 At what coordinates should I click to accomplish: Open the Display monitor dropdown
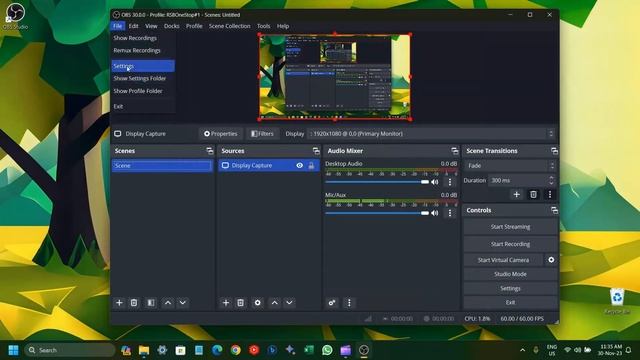pyautogui.click(x=432, y=134)
